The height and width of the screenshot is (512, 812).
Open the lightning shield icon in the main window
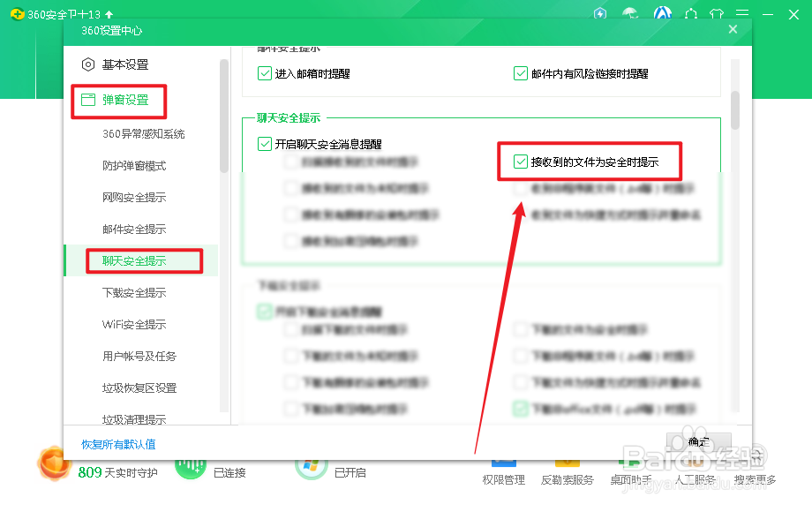tap(599, 13)
